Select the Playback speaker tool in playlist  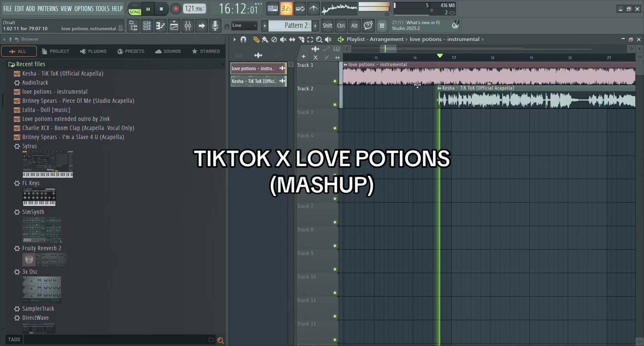[x=328, y=40]
